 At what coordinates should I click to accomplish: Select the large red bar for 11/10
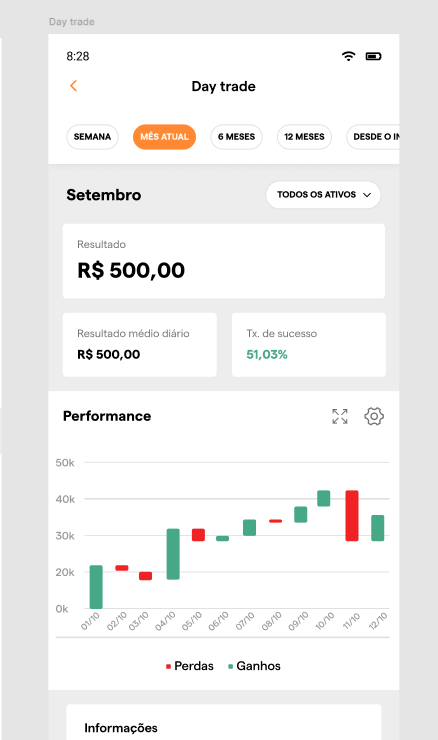(x=352, y=515)
